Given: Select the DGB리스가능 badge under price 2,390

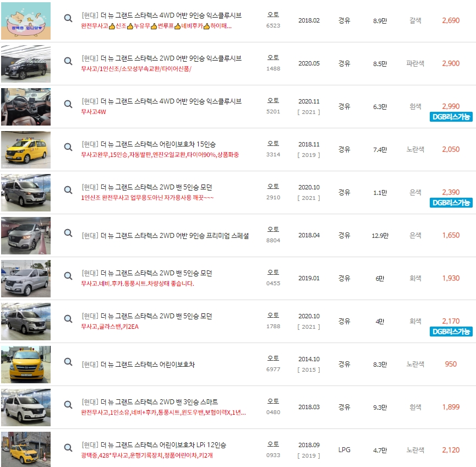Looking at the screenshot, I should 450,203.
